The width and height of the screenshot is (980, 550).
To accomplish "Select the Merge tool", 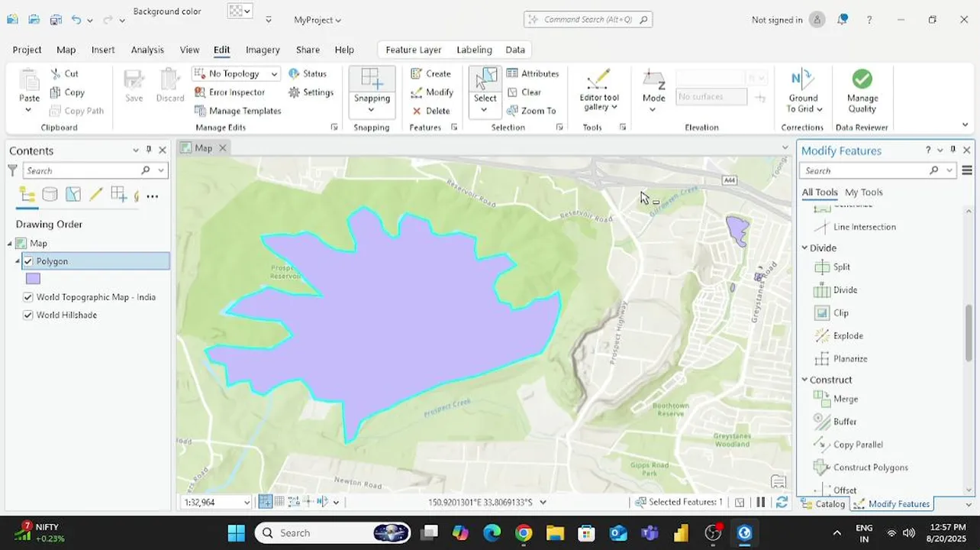I will pyautogui.click(x=836, y=399).
